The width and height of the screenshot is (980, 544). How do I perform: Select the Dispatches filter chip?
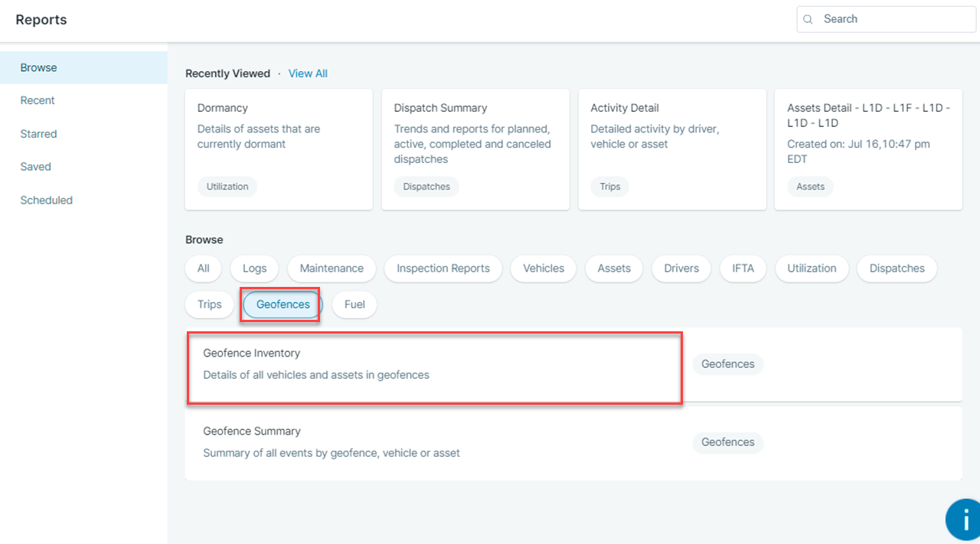click(x=897, y=269)
